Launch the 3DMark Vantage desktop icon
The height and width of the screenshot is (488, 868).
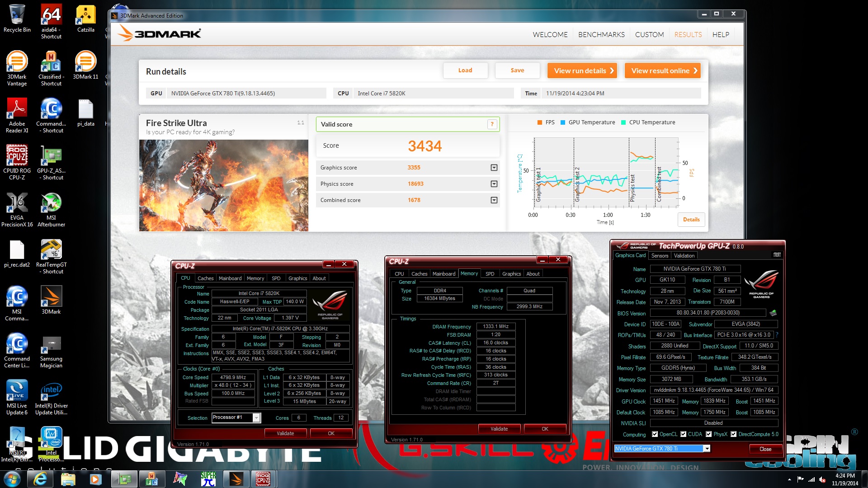point(17,69)
